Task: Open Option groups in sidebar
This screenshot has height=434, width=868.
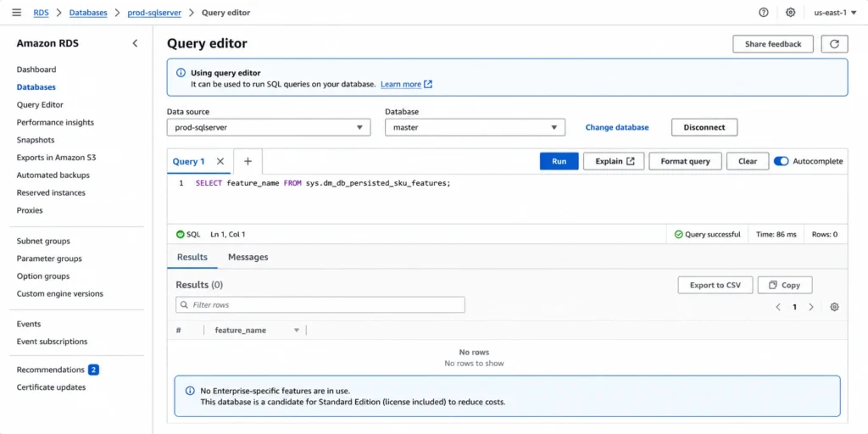Action: [x=43, y=275]
